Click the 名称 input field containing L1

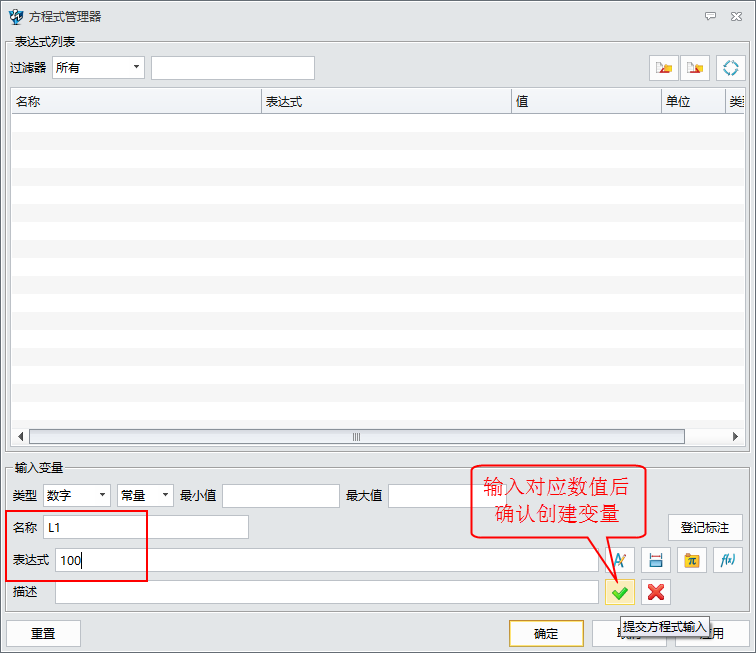click(146, 527)
